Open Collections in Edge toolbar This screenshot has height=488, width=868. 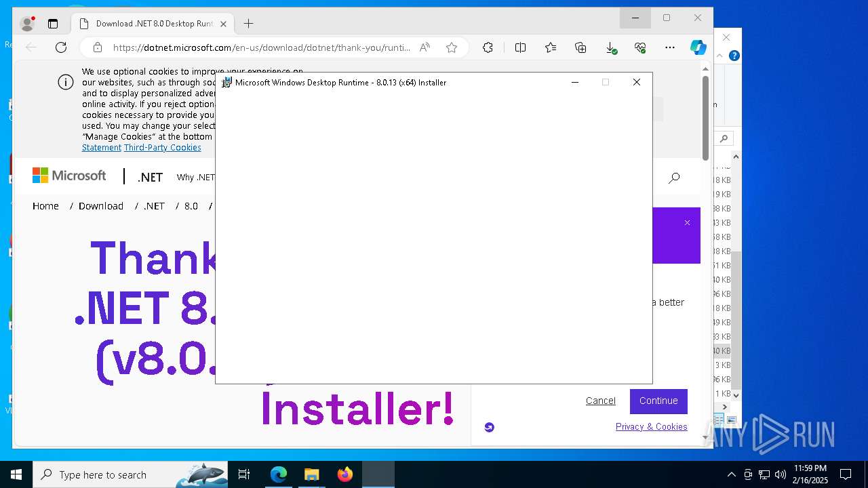click(x=580, y=47)
